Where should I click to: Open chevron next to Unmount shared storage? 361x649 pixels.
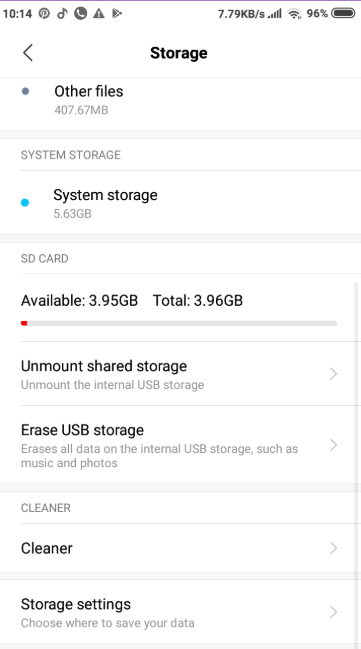[x=333, y=374]
